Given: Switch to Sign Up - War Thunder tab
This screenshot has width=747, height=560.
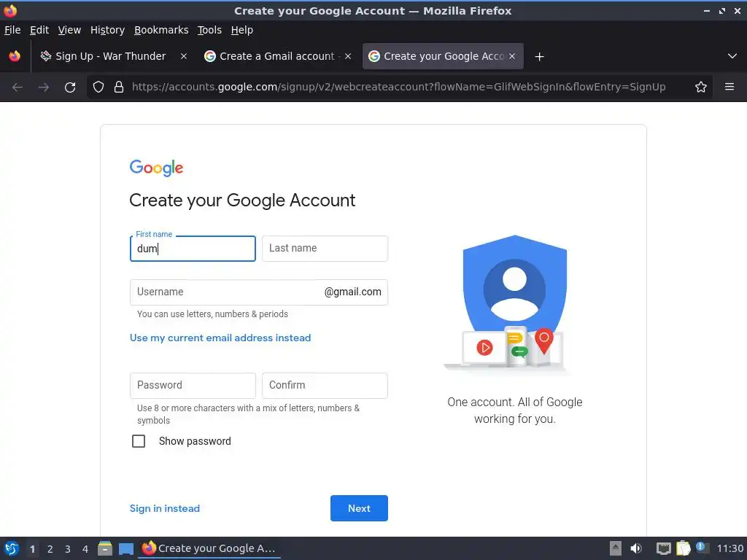Looking at the screenshot, I should [x=113, y=56].
